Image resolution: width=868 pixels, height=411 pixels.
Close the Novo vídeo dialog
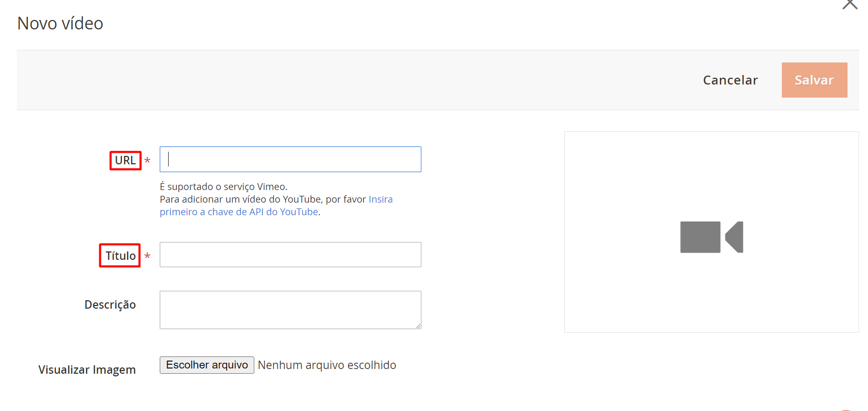pyautogui.click(x=850, y=4)
